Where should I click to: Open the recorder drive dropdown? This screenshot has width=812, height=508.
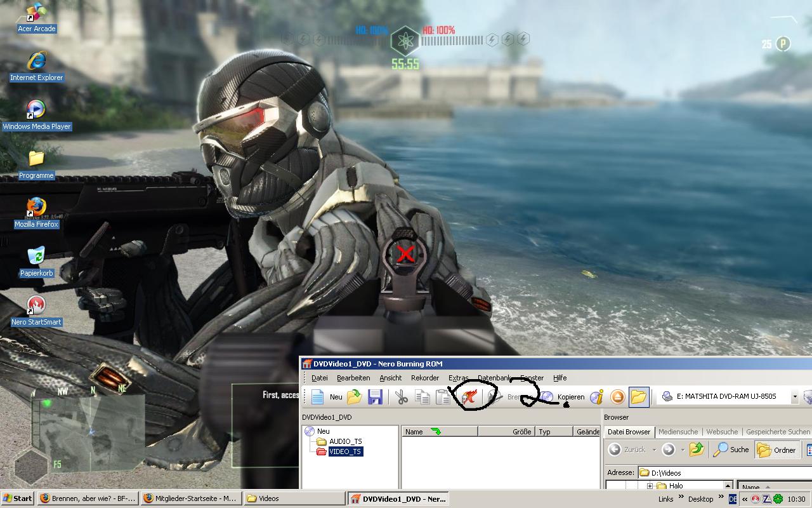point(794,397)
